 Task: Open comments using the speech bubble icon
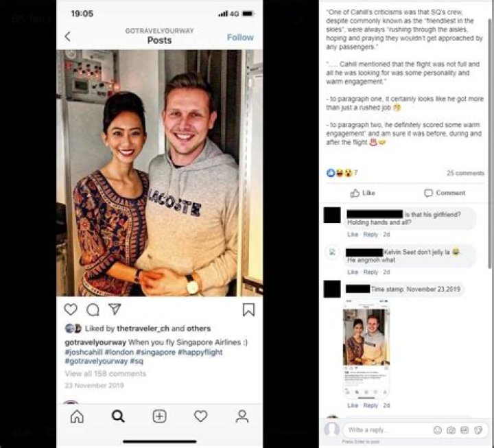click(93, 309)
